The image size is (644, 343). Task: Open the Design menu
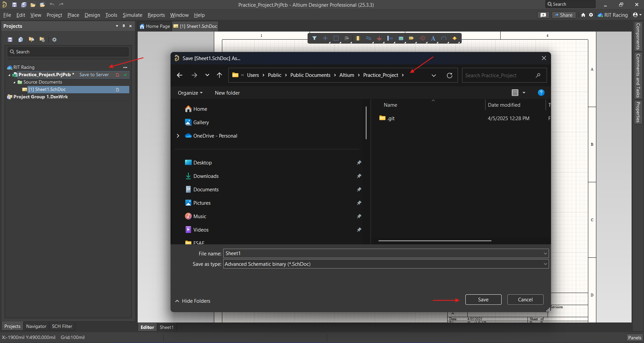92,15
